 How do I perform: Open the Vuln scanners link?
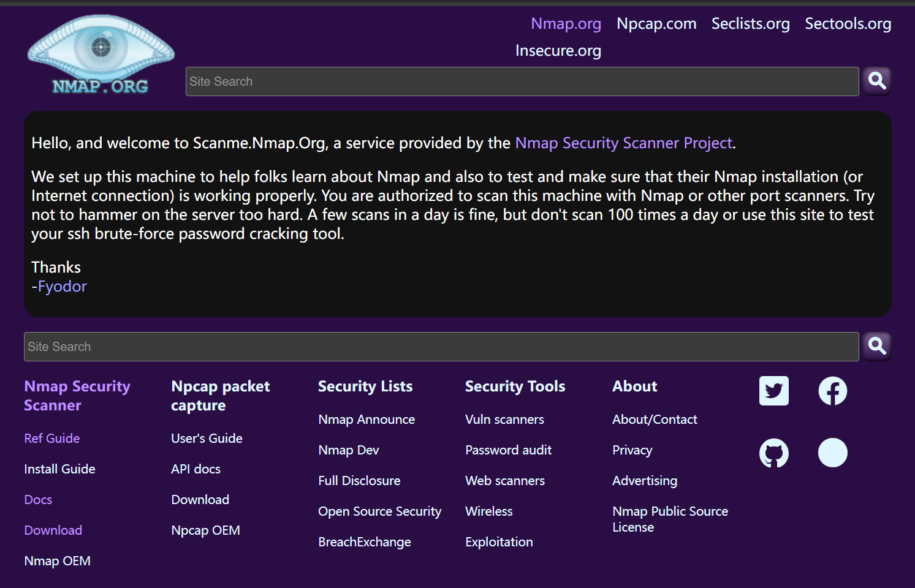pos(504,420)
